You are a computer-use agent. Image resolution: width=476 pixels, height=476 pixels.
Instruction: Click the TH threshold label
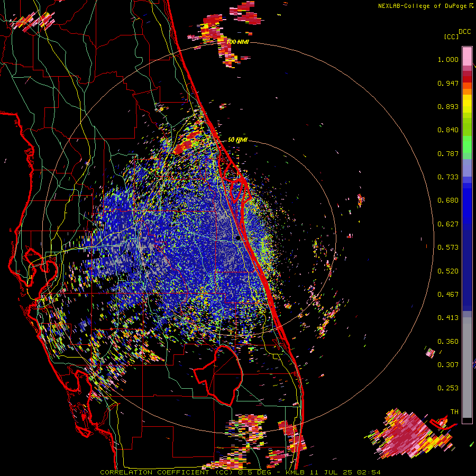pos(454,412)
